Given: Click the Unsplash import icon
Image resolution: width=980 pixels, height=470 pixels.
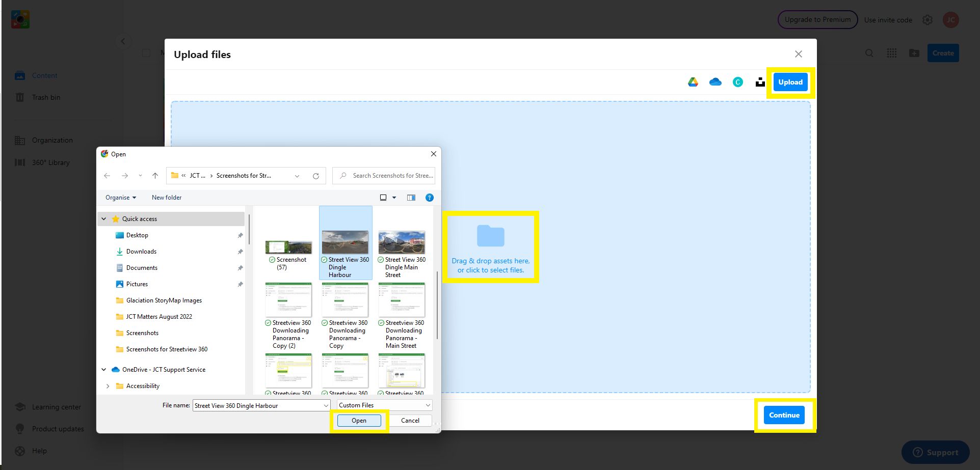Looking at the screenshot, I should tap(760, 82).
